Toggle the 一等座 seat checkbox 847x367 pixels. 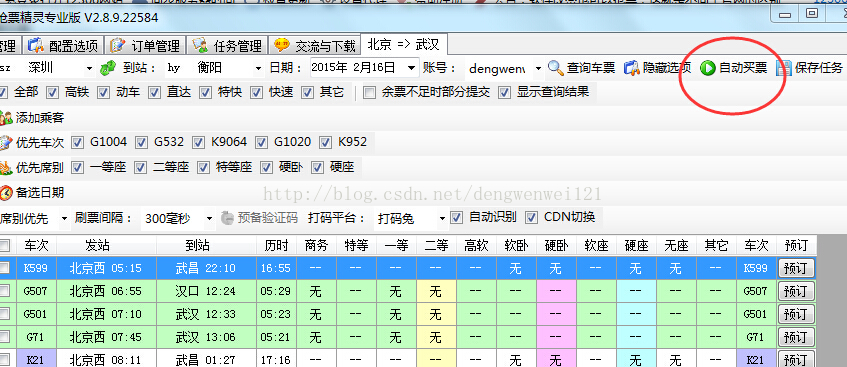point(78,168)
